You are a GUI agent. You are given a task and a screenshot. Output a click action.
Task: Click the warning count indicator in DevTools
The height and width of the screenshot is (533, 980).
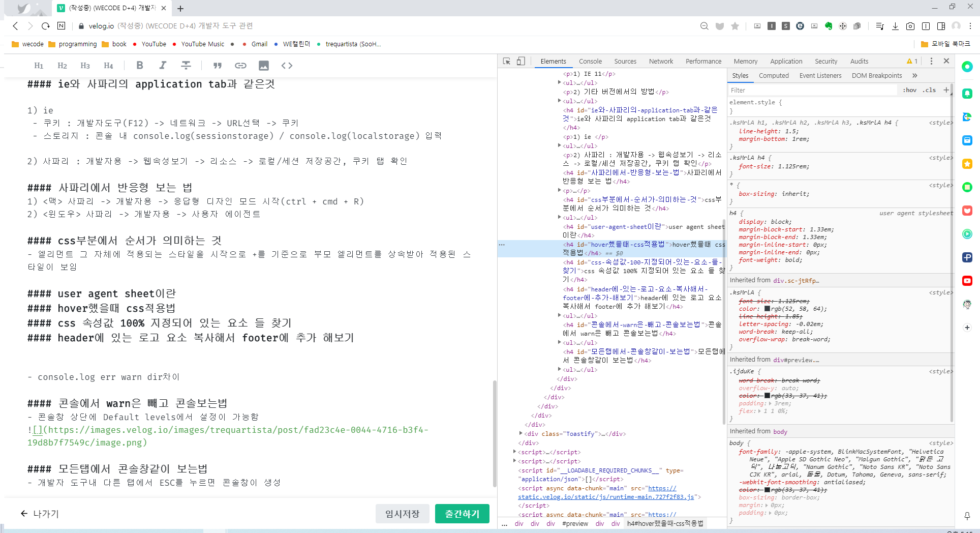(x=912, y=61)
